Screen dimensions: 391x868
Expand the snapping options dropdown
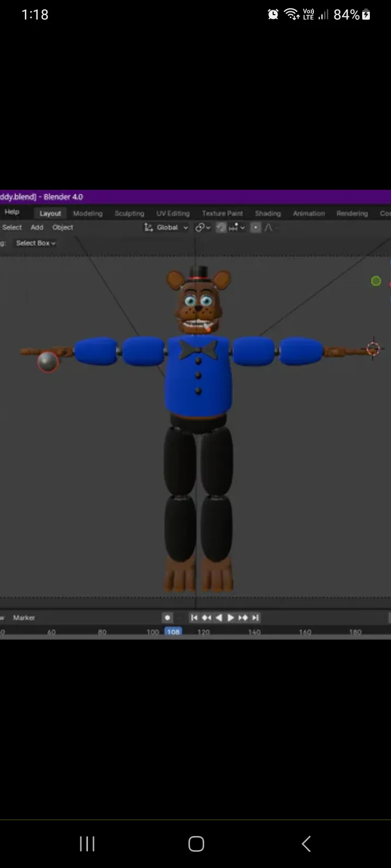(x=237, y=227)
